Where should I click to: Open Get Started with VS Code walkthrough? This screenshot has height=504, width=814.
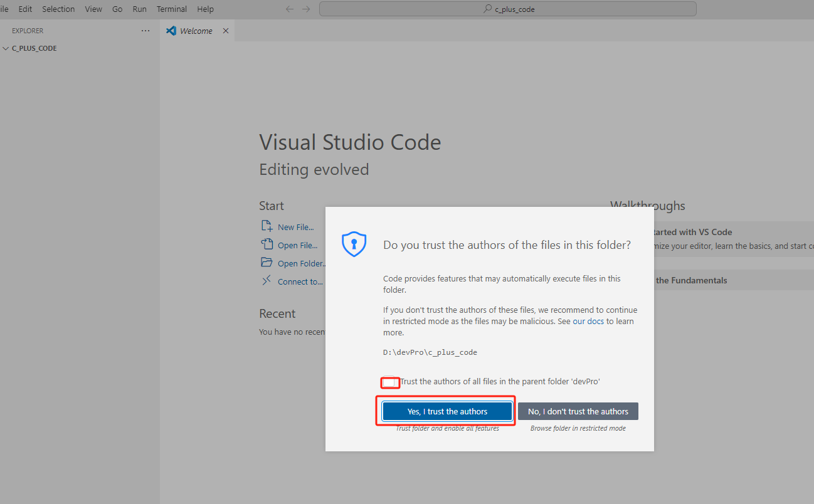tap(734, 238)
